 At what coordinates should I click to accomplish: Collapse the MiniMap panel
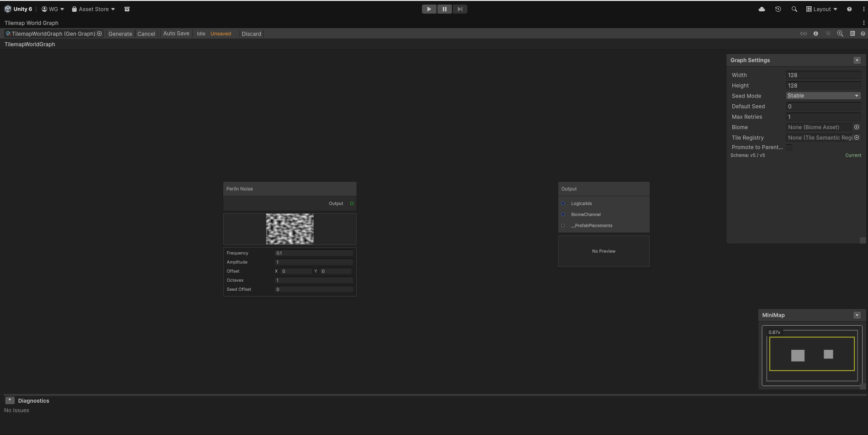(857, 315)
